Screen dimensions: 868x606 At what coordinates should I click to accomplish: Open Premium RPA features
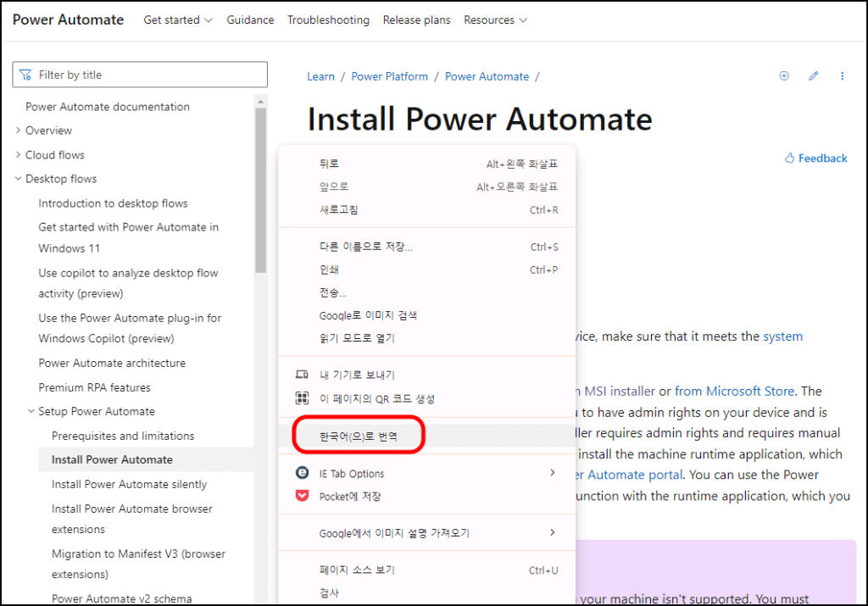point(94,387)
